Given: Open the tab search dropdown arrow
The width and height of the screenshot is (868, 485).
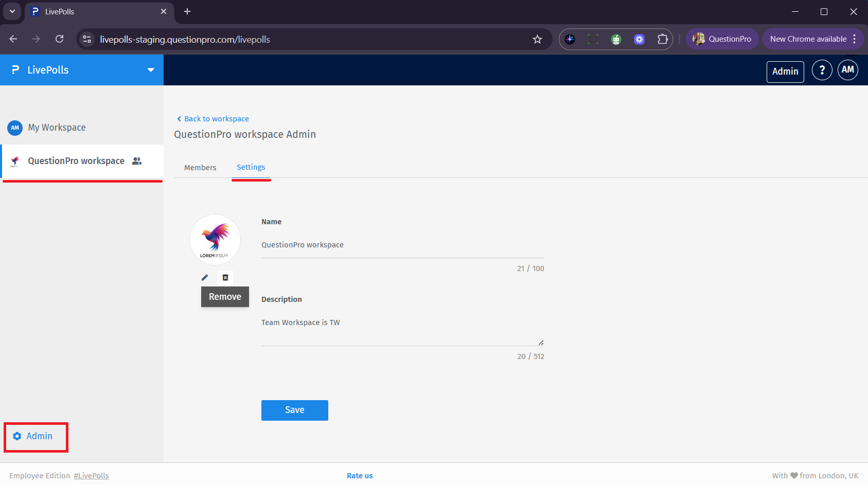Looking at the screenshot, I should tap(12, 11).
